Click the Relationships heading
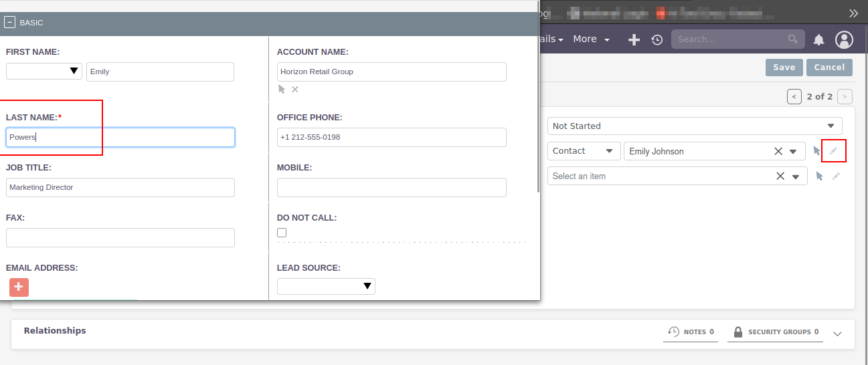Viewport: 868px width, 365px height. click(55, 330)
